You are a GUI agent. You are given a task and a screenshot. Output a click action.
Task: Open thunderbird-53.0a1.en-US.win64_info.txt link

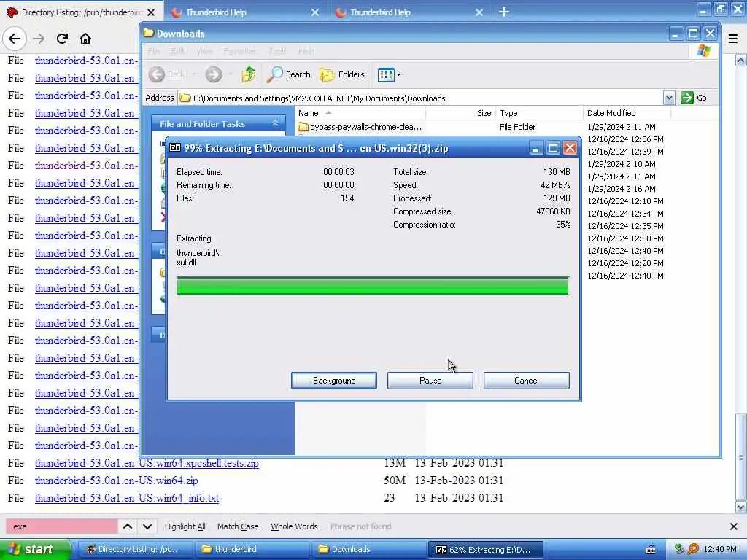point(127,498)
